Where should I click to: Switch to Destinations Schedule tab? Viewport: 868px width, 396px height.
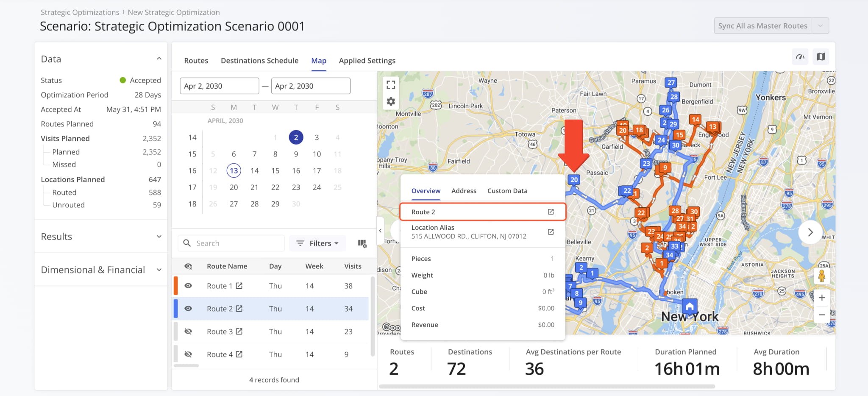coord(259,61)
